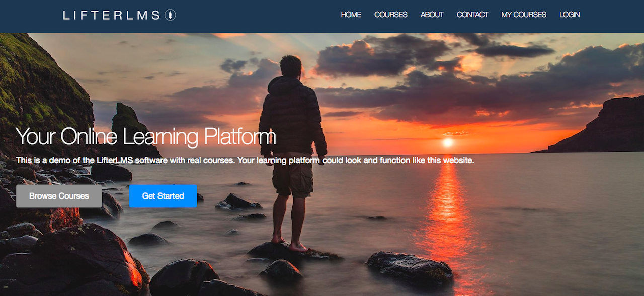Screen dimensions: 644x296
Task: Select the gray Browse Courses call-to-action
Action: [59, 196]
